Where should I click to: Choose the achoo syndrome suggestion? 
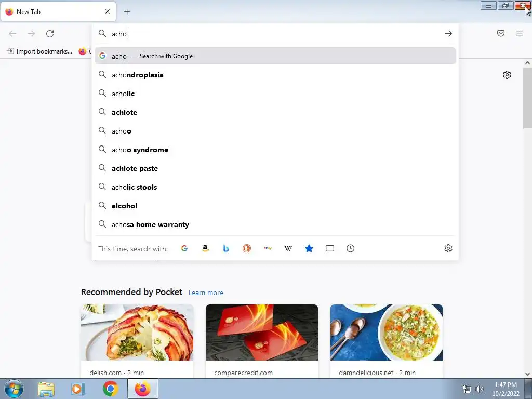275,150
